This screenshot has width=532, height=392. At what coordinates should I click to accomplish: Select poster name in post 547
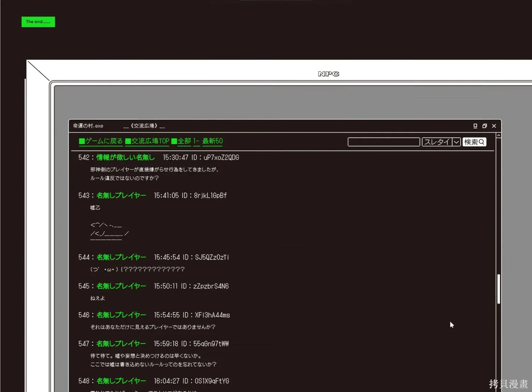[121, 343]
